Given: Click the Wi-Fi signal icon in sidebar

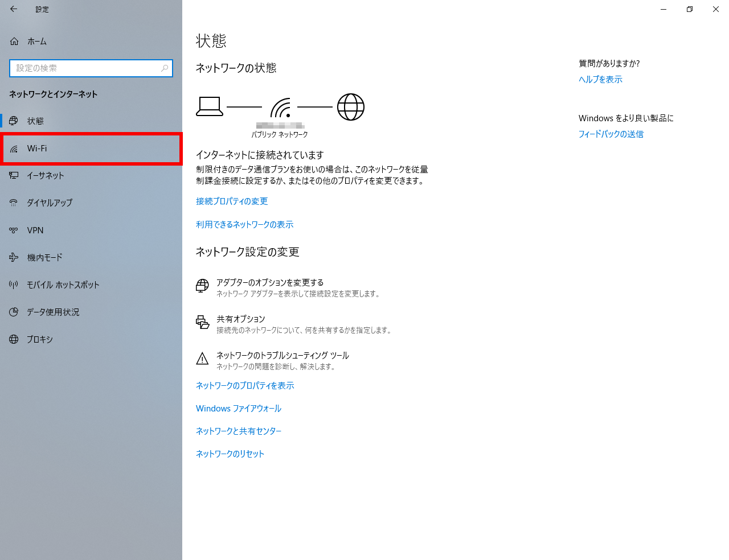Looking at the screenshot, I should coord(14,149).
